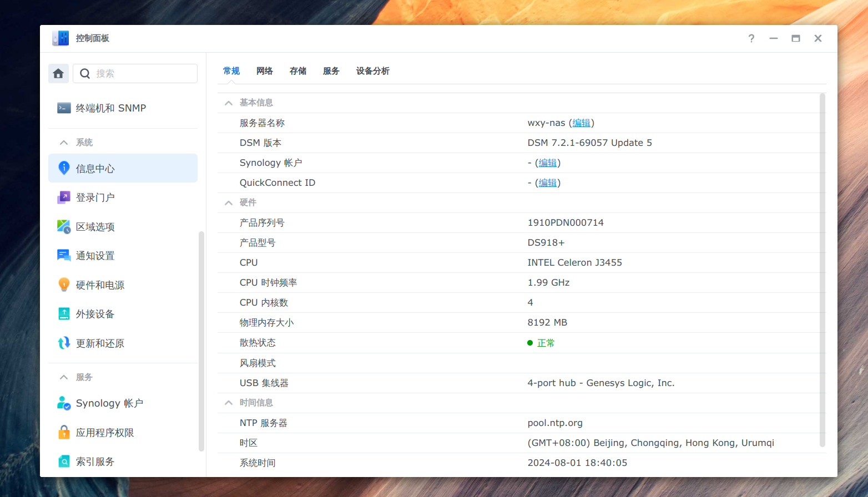Collapse the 系统 sidebar group
This screenshot has width=868, height=497.
click(x=64, y=143)
